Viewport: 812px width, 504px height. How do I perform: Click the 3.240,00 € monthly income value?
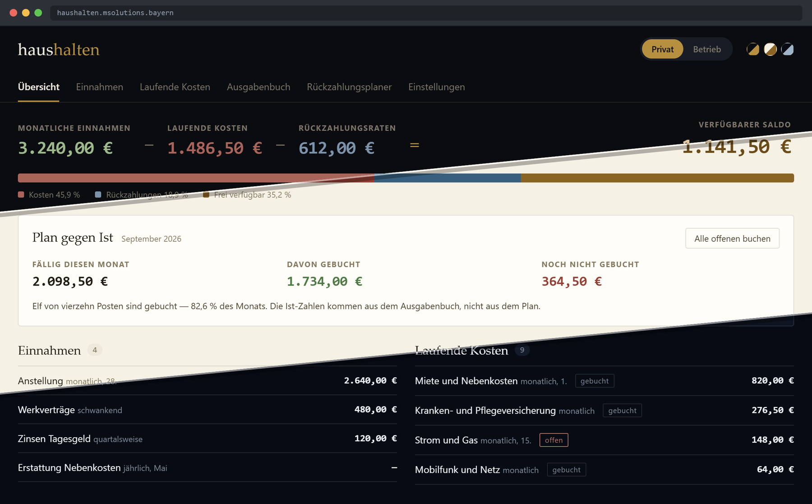(65, 148)
